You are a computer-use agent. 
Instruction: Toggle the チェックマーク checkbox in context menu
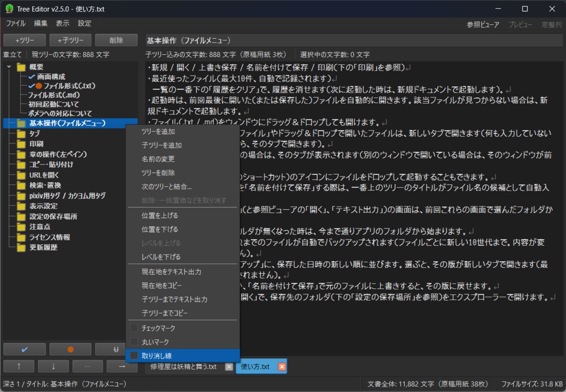134,328
